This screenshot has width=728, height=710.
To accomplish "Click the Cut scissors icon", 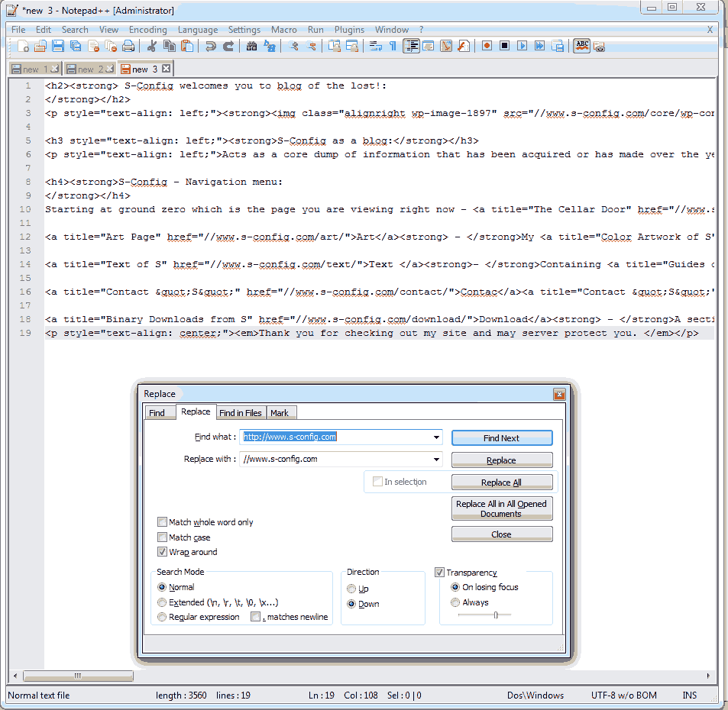I will tap(151, 46).
